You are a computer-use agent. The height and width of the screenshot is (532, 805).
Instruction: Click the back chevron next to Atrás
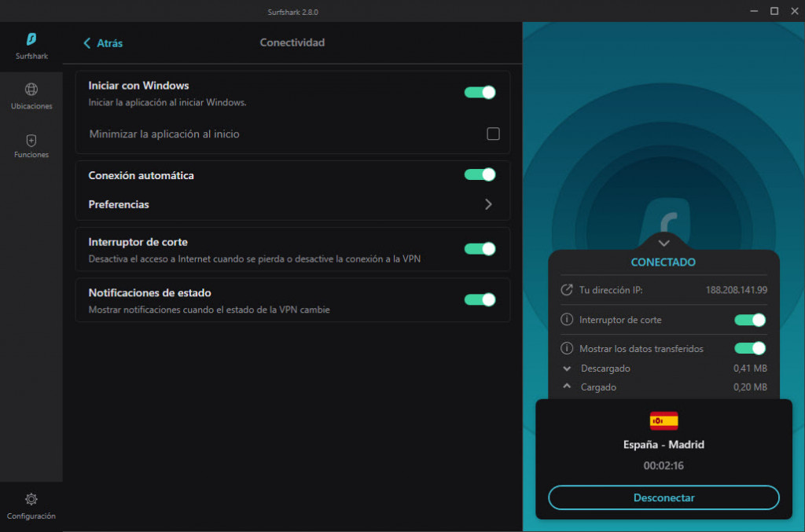pyautogui.click(x=87, y=43)
